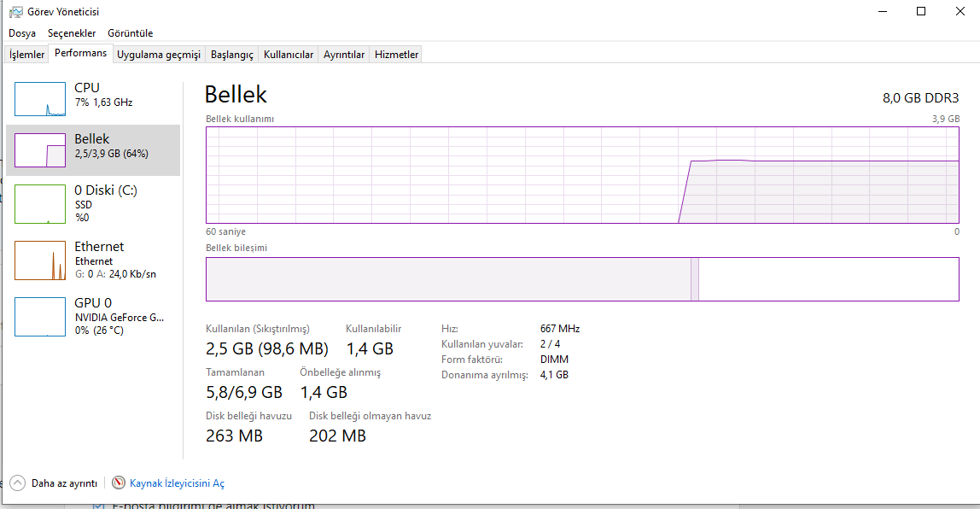This screenshot has width=980, height=509.
Task: Click the Kaynak İzleyicisini Aç icon
Action: [119, 483]
